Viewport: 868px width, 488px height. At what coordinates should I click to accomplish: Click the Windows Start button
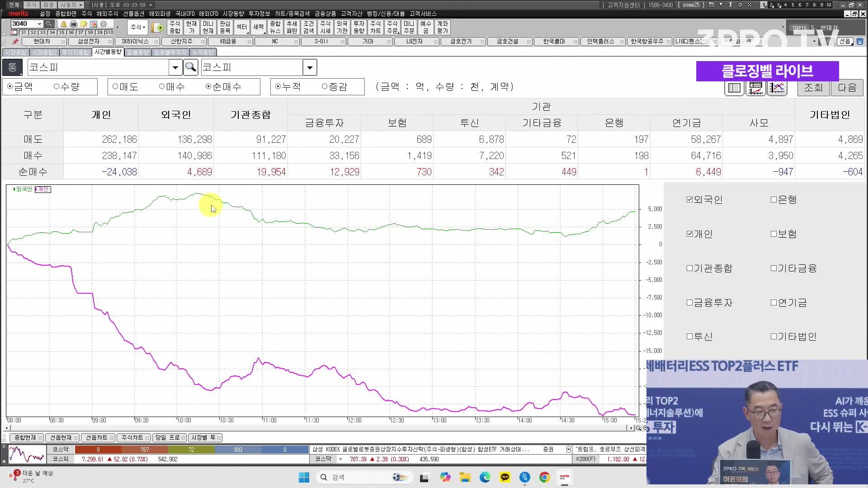point(304,477)
